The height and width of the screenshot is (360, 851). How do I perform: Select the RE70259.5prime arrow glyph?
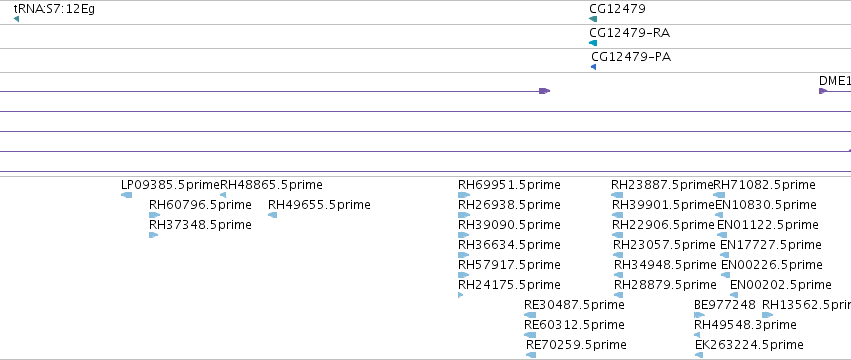pyautogui.click(x=531, y=355)
